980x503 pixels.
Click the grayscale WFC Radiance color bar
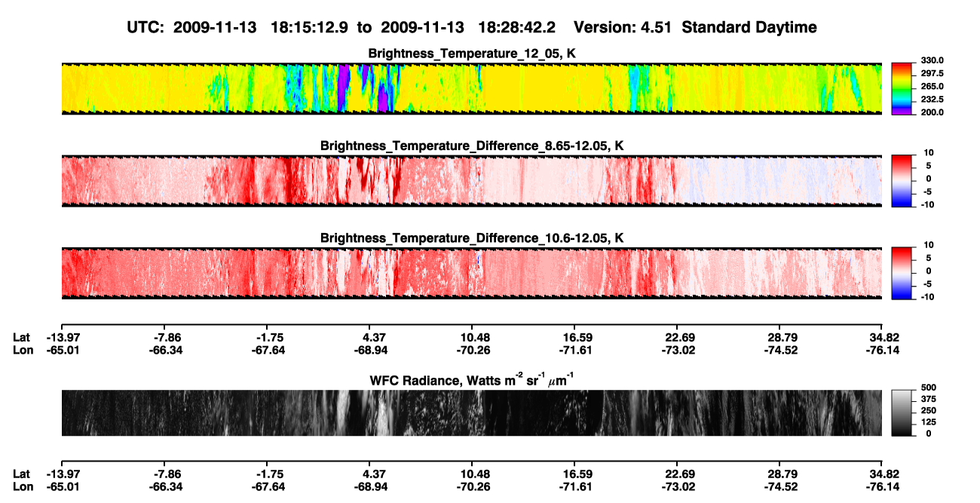click(902, 413)
